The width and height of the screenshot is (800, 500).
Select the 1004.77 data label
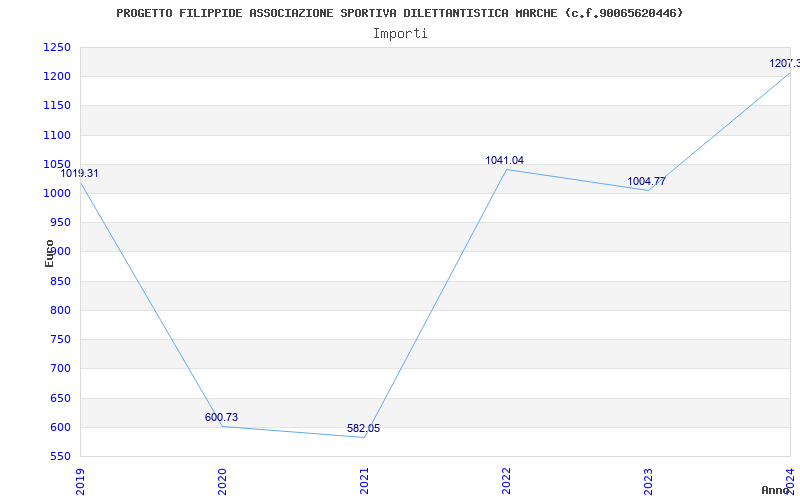(646, 181)
